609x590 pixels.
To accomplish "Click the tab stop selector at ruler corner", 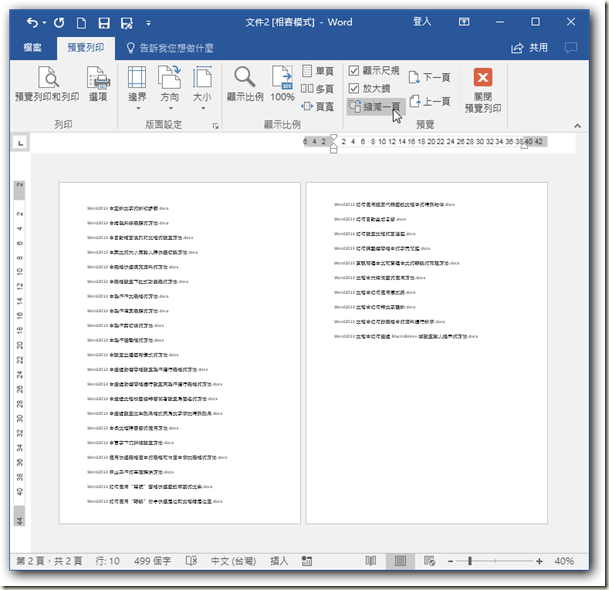I will (21, 143).
